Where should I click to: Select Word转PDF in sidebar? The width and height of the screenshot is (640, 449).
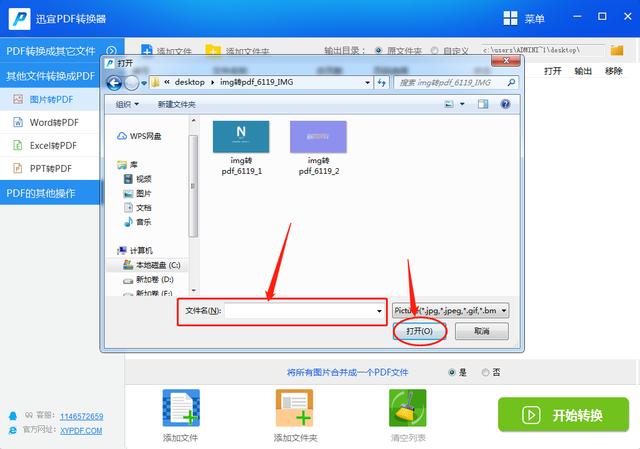(50, 122)
